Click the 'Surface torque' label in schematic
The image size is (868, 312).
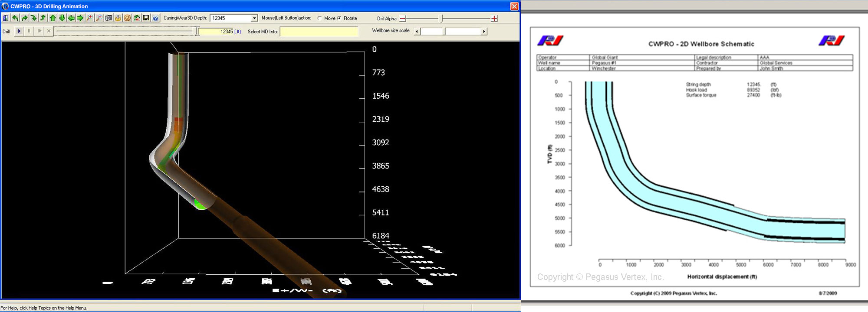click(701, 95)
